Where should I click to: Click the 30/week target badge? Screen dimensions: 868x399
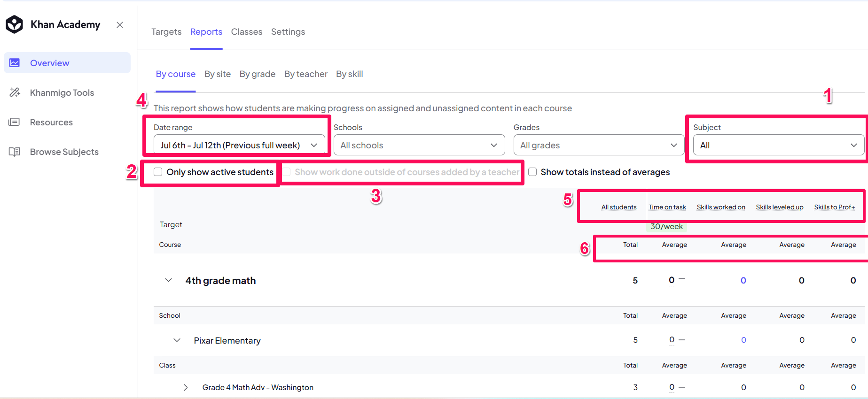pyautogui.click(x=666, y=226)
